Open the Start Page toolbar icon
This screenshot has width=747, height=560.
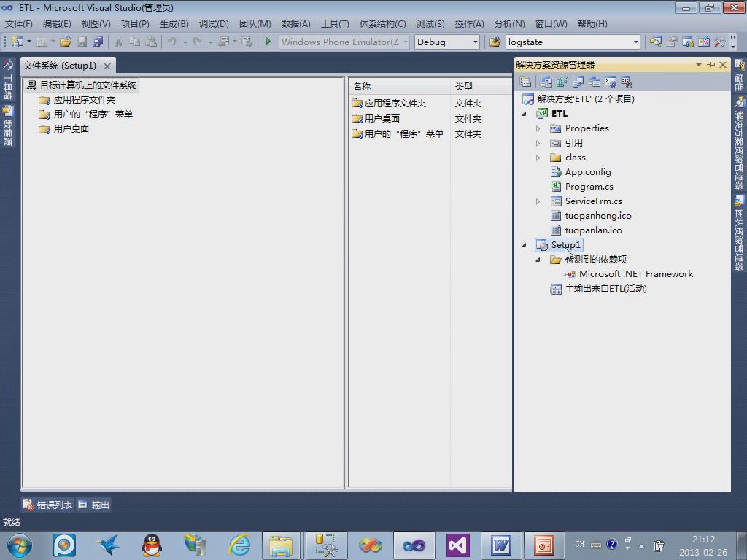click(704, 42)
